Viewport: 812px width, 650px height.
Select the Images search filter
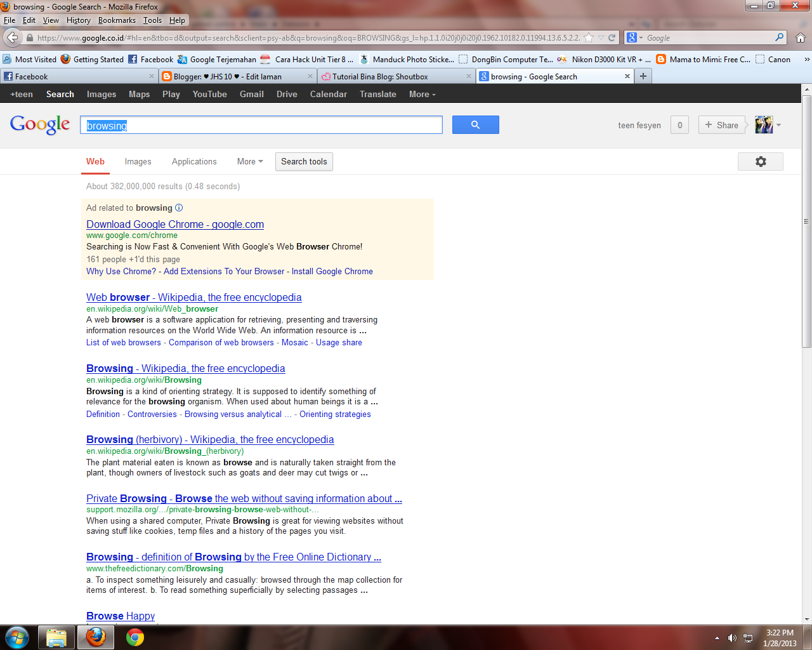[138, 161]
